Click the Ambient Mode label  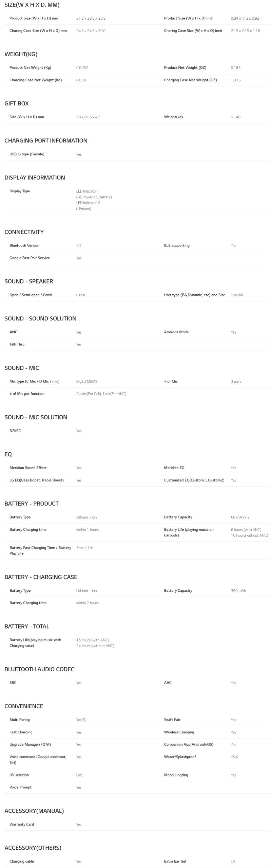click(176, 332)
